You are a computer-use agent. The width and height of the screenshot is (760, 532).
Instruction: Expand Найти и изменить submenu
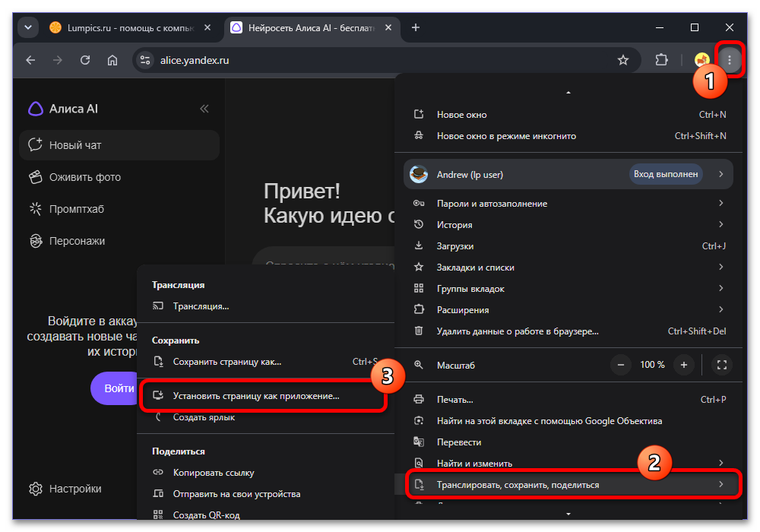point(568,463)
